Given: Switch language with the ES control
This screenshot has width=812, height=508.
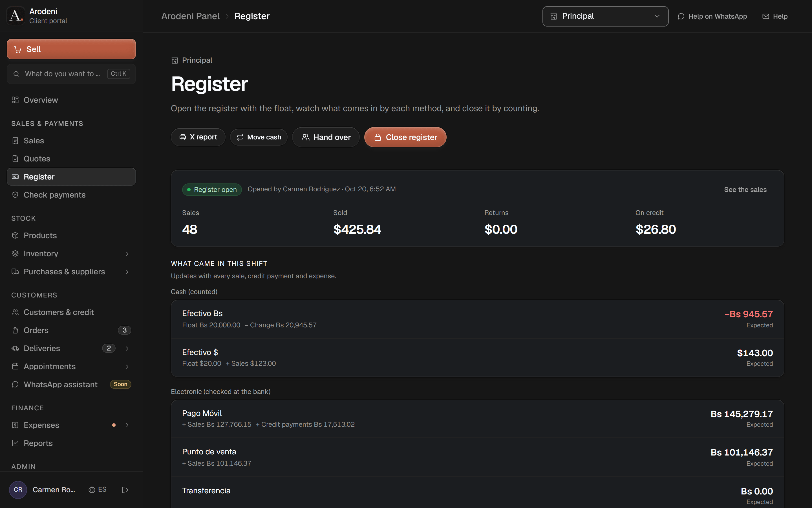Looking at the screenshot, I should pos(97,490).
